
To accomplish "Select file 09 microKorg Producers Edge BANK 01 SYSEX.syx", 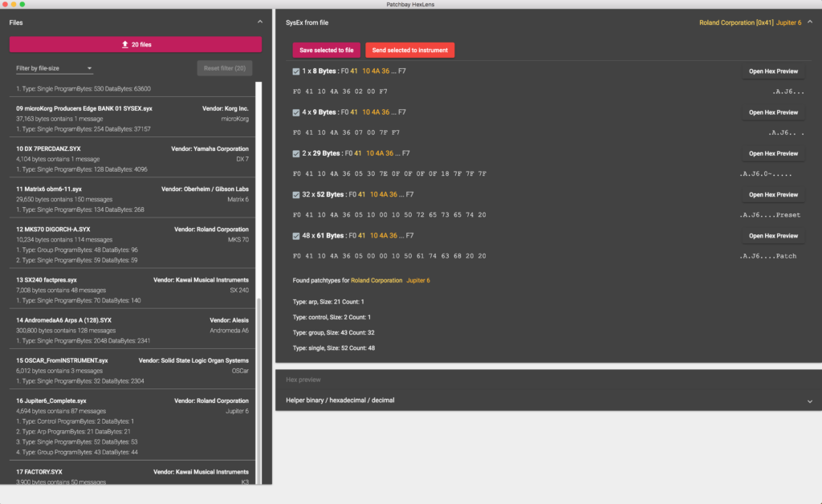I will (132, 119).
